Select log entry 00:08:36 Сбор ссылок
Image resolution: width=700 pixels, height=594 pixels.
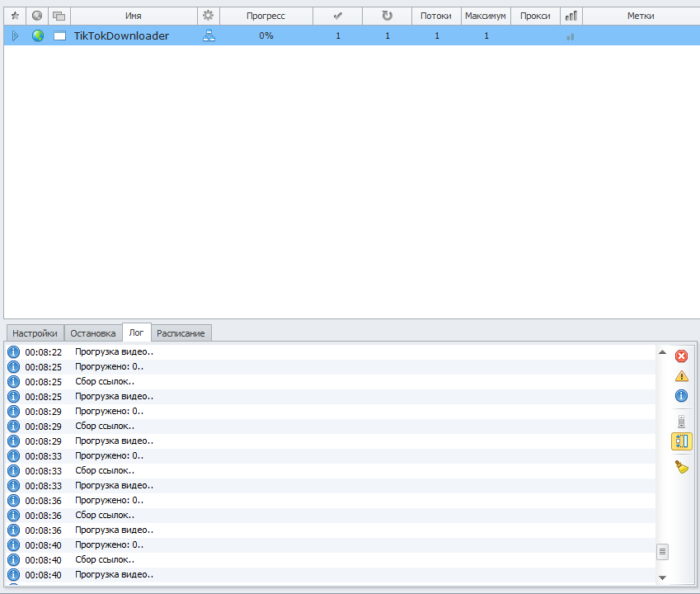click(331, 516)
